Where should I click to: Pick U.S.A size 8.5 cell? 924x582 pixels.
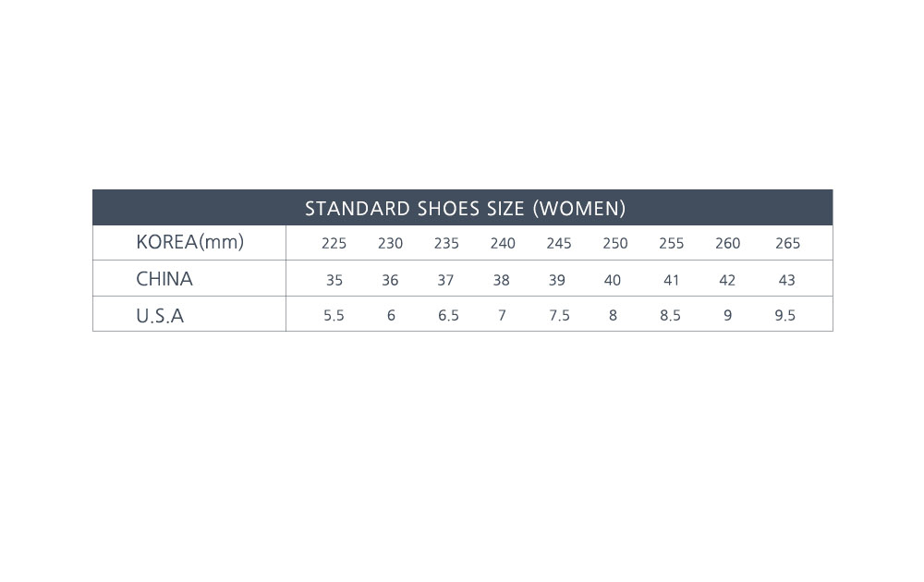670,316
